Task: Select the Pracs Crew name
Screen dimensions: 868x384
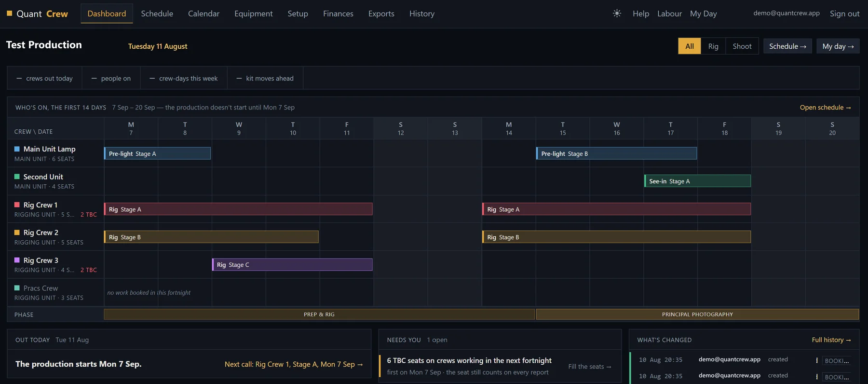Action: [x=41, y=288]
